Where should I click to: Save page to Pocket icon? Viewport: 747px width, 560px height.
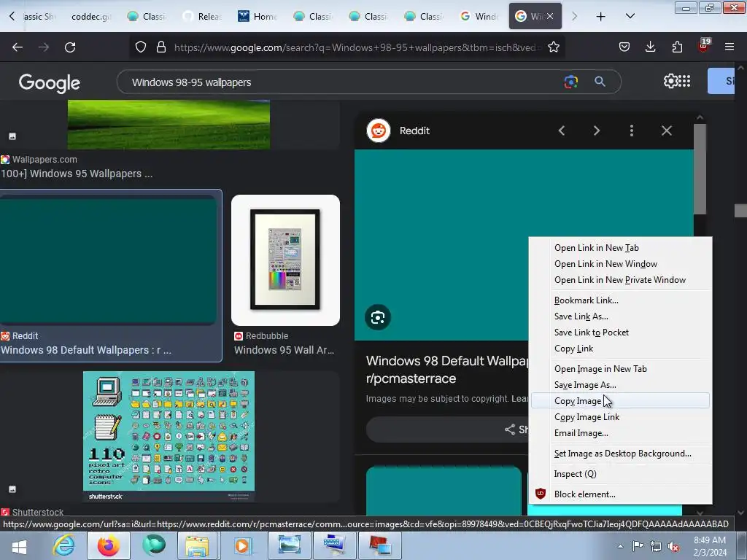coord(624,47)
